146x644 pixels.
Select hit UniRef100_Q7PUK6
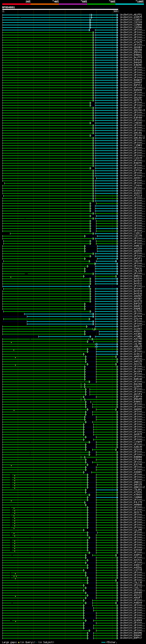coord(131,460)
